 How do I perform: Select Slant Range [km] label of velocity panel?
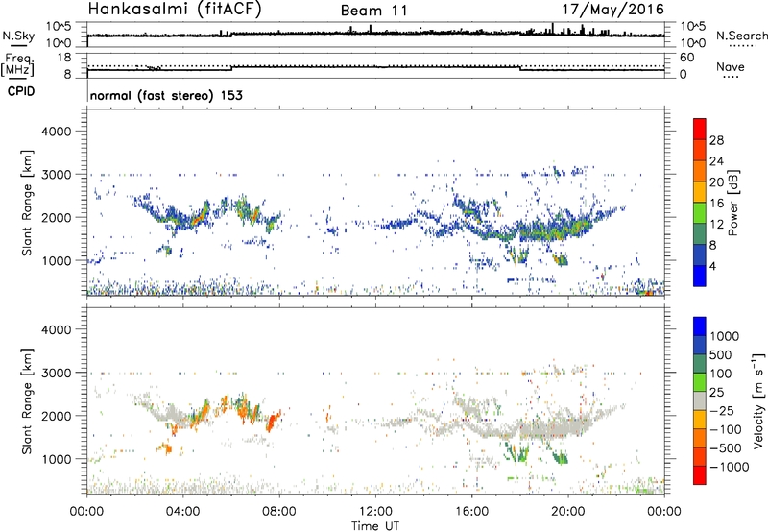tap(27, 400)
